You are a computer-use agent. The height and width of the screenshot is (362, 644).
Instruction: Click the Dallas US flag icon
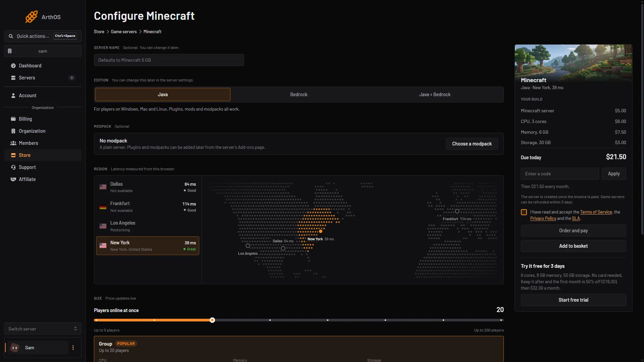[103, 187]
